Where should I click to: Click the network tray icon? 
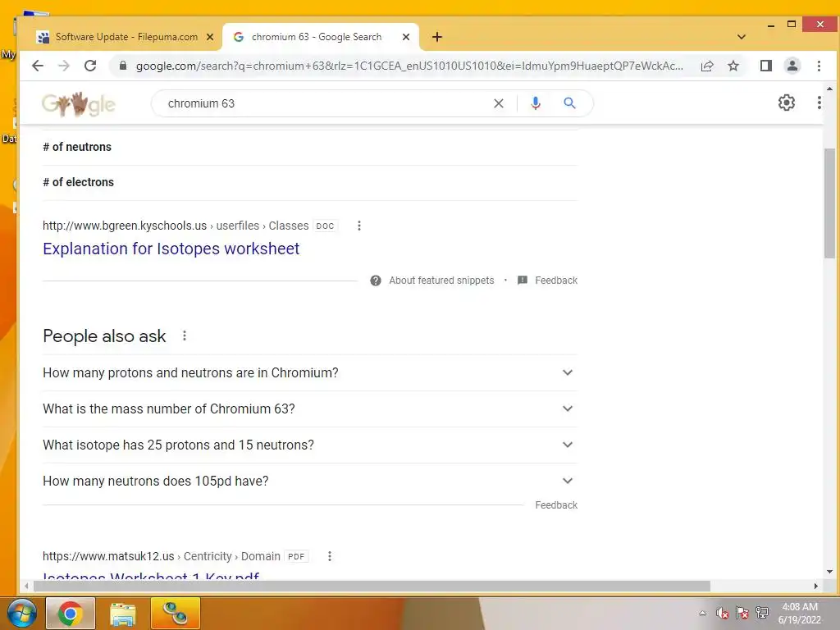click(x=762, y=613)
